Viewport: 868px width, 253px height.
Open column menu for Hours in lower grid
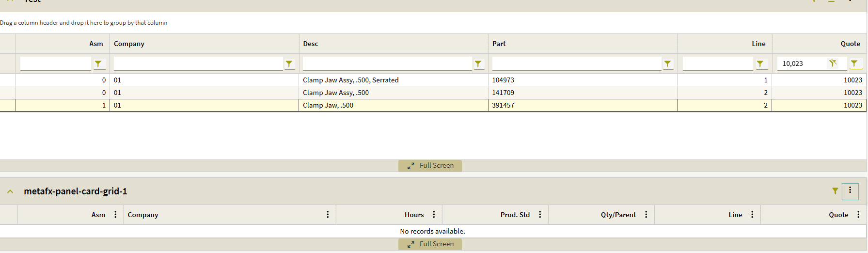[434, 215]
